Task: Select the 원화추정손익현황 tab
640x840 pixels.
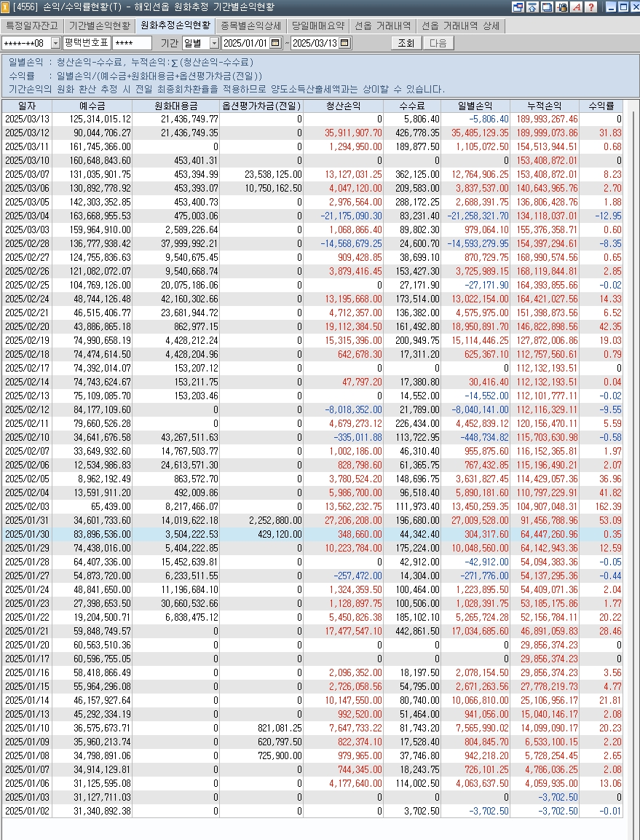Action: pos(175,25)
